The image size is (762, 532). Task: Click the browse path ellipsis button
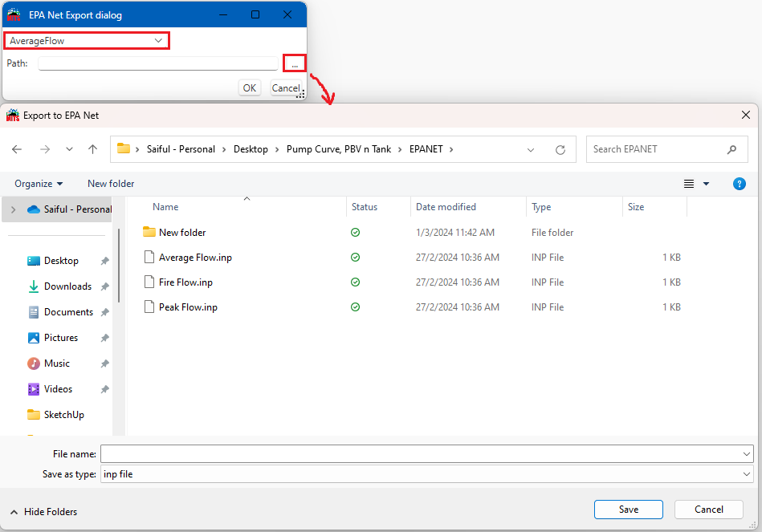pos(295,63)
